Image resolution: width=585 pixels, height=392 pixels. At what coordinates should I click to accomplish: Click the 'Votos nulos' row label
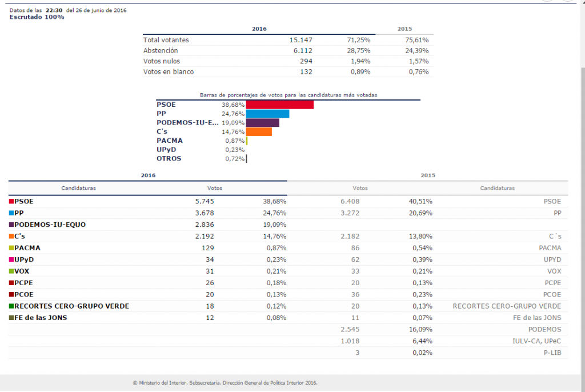[x=162, y=61]
